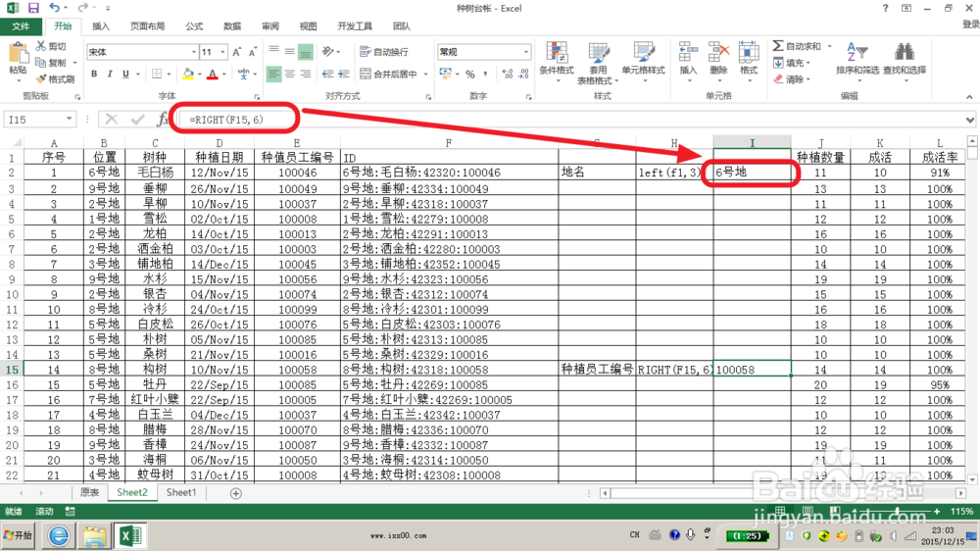Decrease indent of cell content
The width and height of the screenshot is (980, 551).
tap(327, 74)
